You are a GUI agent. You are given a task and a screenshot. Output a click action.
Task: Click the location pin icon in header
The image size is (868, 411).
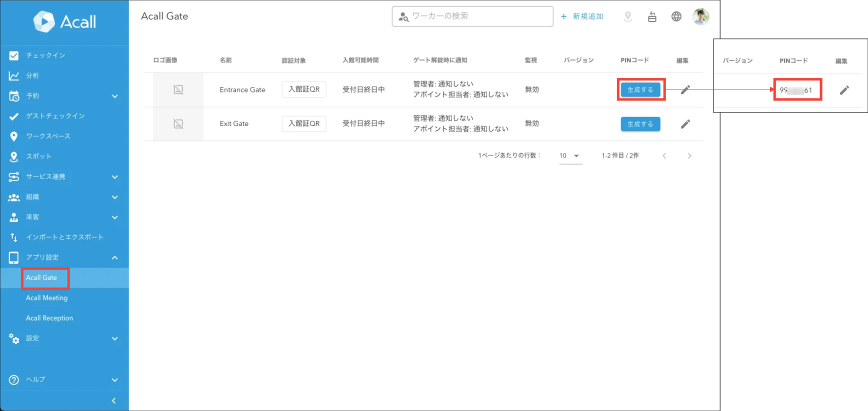click(x=628, y=17)
